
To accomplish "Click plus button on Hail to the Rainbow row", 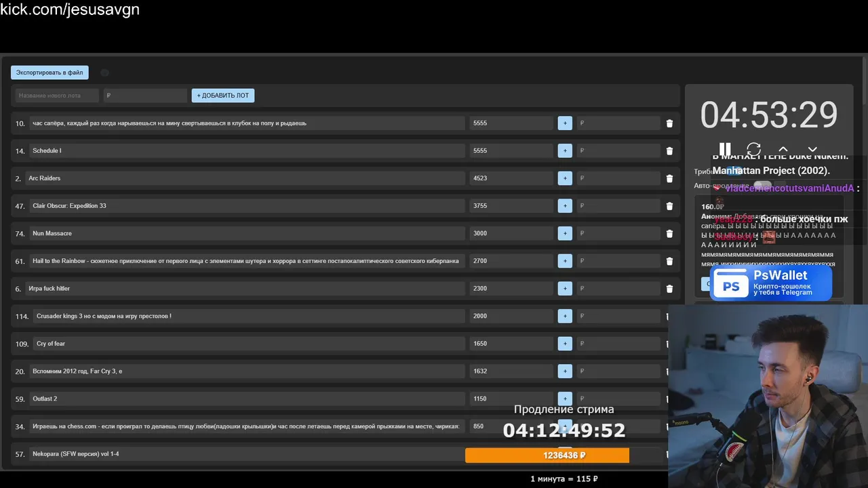I will [x=565, y=261].
